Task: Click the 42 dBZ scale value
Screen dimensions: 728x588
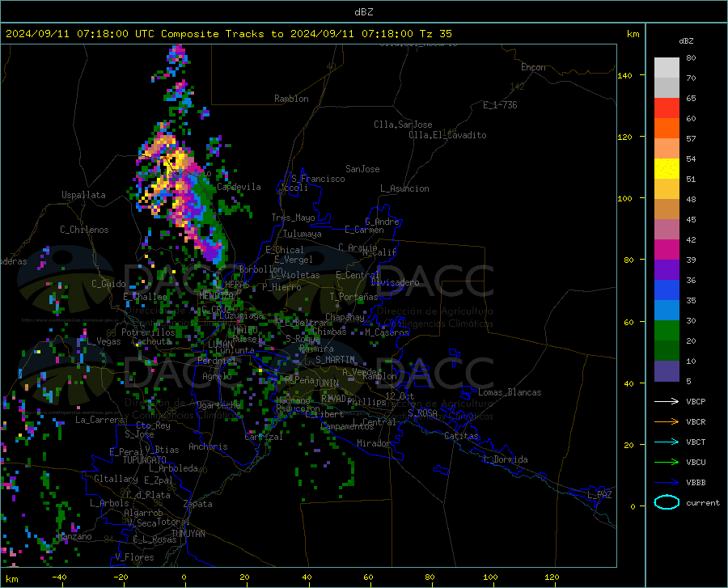Action: tap(691, 240)
